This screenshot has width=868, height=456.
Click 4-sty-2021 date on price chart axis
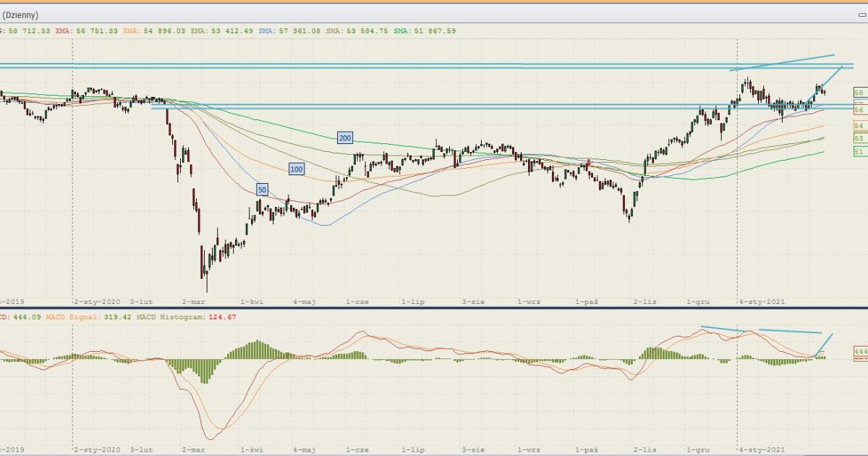pos(762,301)
